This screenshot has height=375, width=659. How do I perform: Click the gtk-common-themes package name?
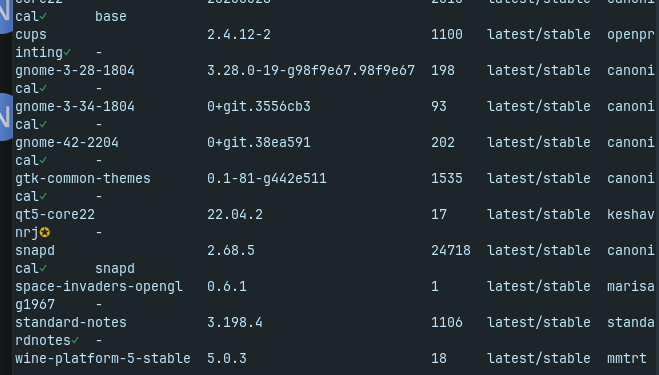pyautogui.click(x=83, y=178)
